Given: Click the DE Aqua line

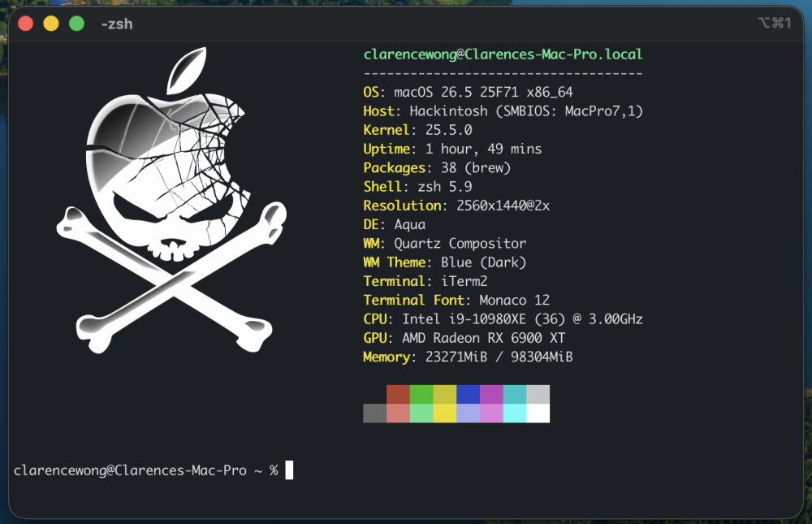Looking at the screenshot, I should 395,224.
